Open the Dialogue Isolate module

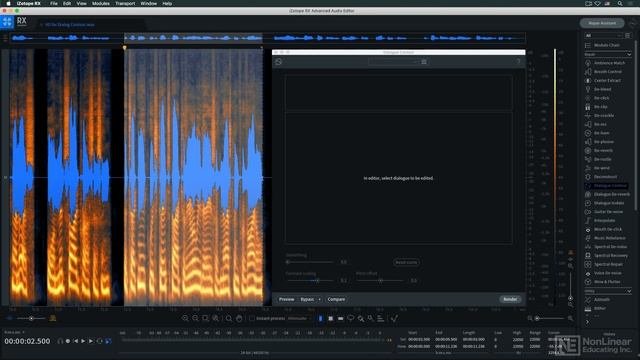point(605,203)
